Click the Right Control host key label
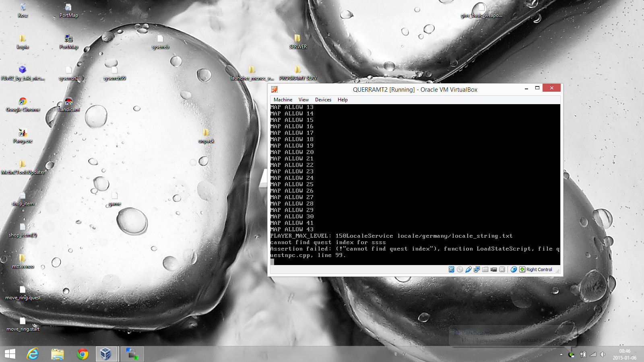Image resolution: width=644 pixels, height=362 pixels. pos(539,269)
